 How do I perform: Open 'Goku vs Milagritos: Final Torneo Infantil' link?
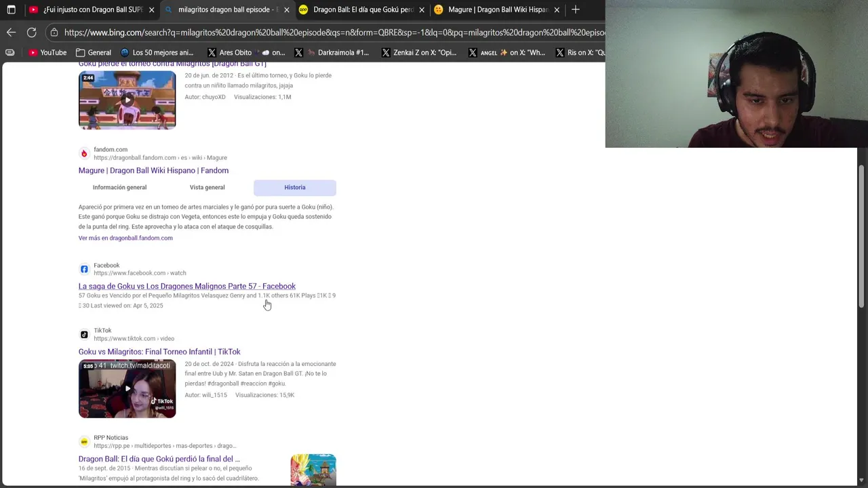point(159,352)
